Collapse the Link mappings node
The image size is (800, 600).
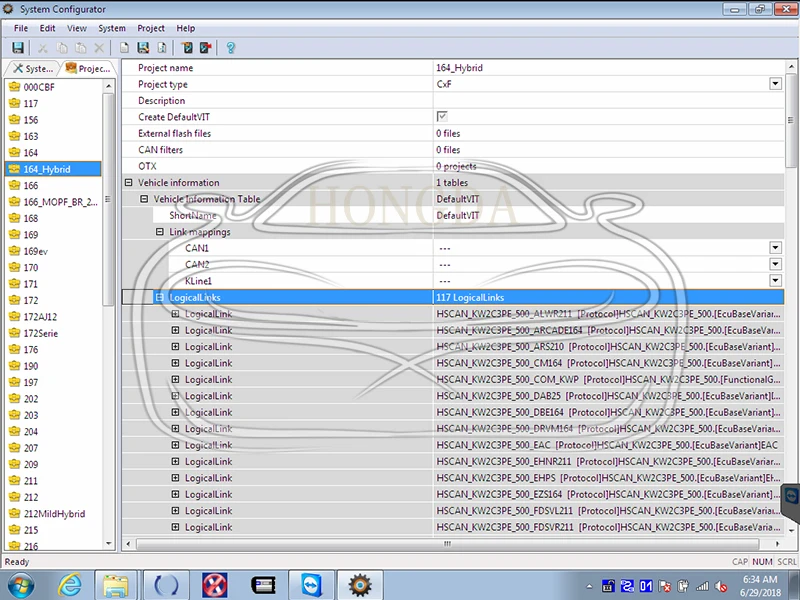coord(160,232)
